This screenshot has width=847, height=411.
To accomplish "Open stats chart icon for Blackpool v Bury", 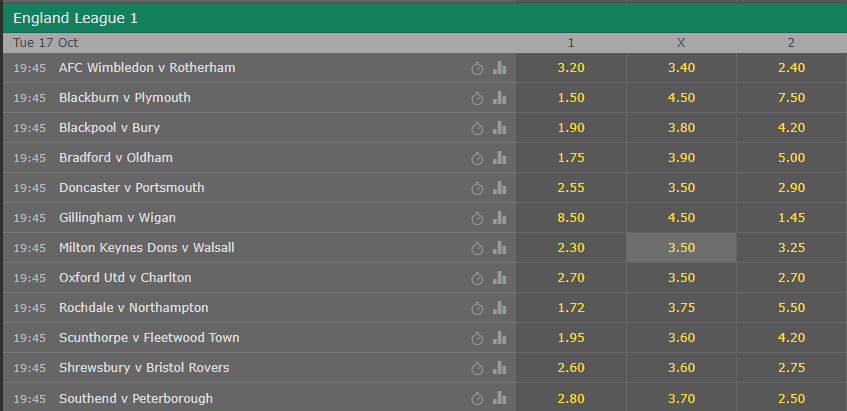I will [500, 128].
